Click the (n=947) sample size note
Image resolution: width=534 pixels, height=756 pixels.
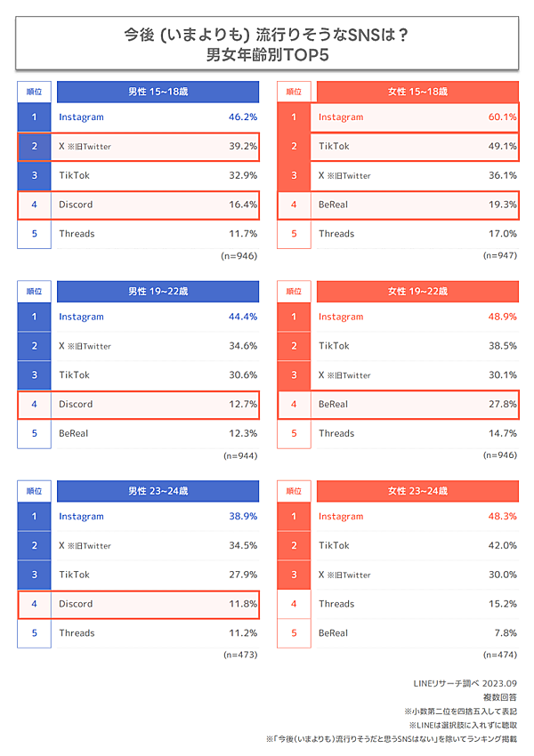[x=500, y=255]
